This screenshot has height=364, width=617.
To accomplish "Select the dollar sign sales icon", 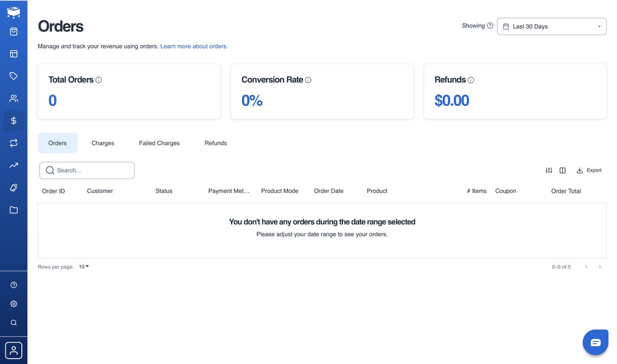I will click(x=13, y=120).
